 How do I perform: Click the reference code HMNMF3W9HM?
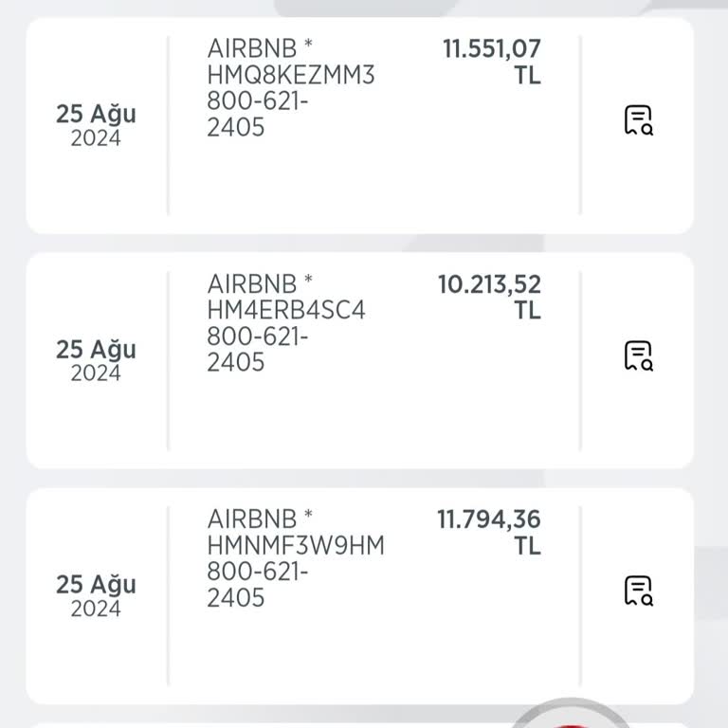coord(295,546)
